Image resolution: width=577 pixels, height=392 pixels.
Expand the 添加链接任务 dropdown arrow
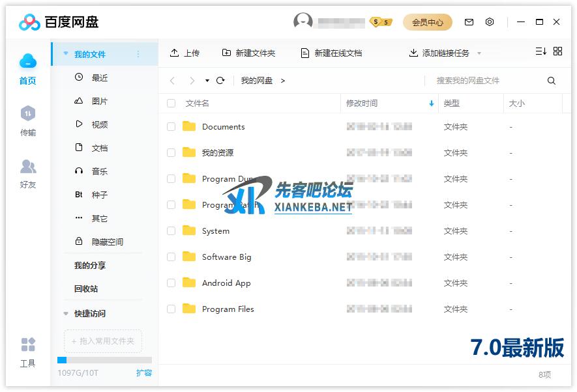479,53
